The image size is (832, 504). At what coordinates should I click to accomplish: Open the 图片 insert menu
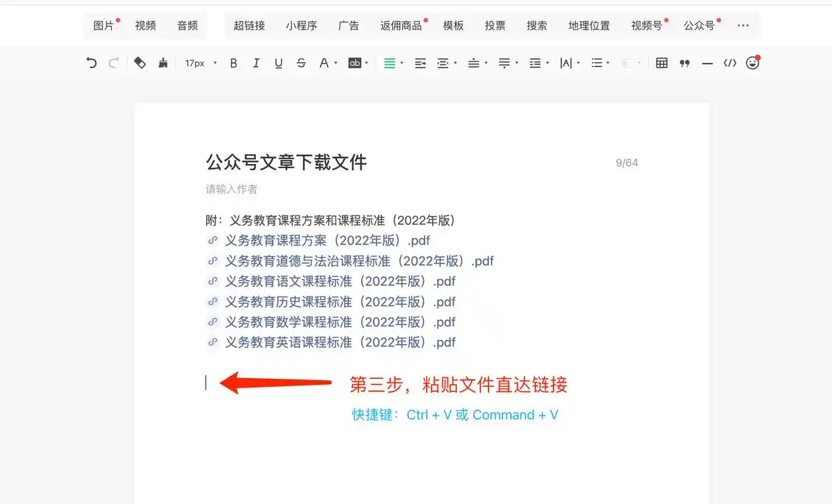point(104,25)
